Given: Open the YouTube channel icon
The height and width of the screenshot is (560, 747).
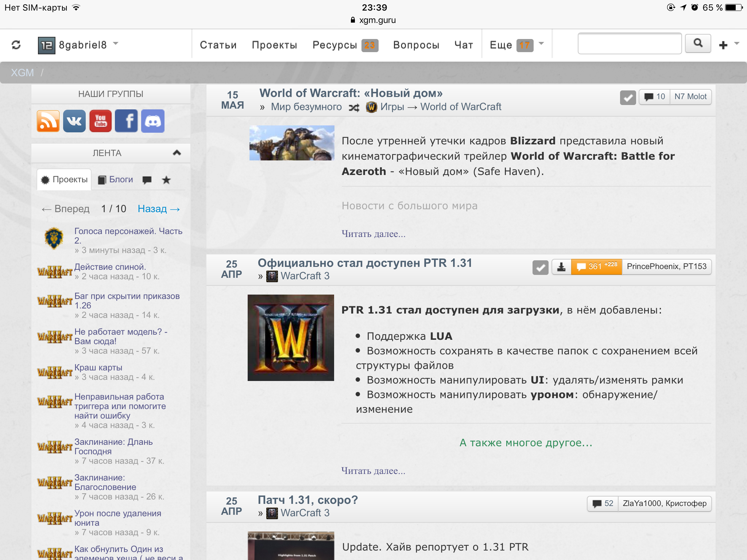Looking at the screenshot, I should pos(101,121).
